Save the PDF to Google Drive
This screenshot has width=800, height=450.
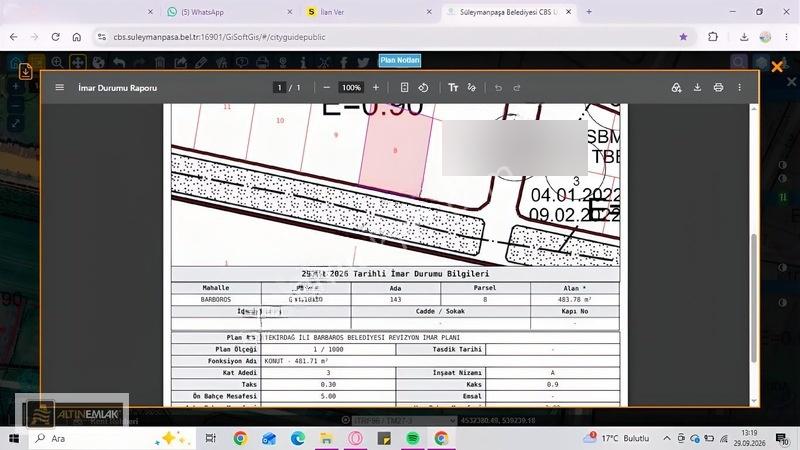(x=677, y=88)
